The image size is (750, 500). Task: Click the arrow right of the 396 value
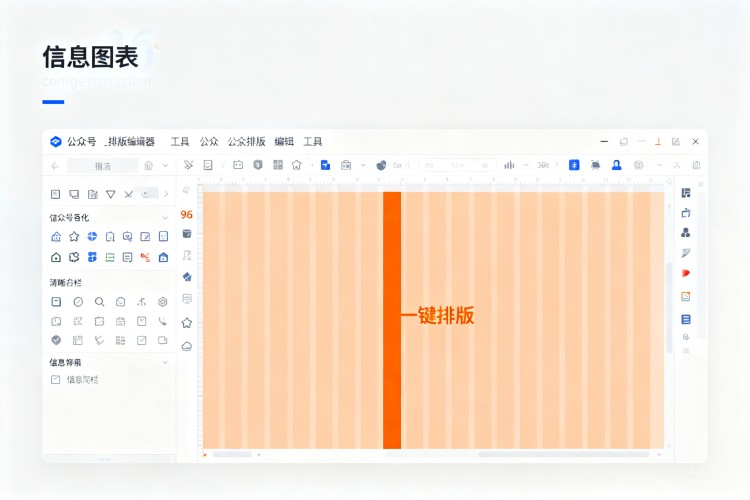(x=557, y=165)
